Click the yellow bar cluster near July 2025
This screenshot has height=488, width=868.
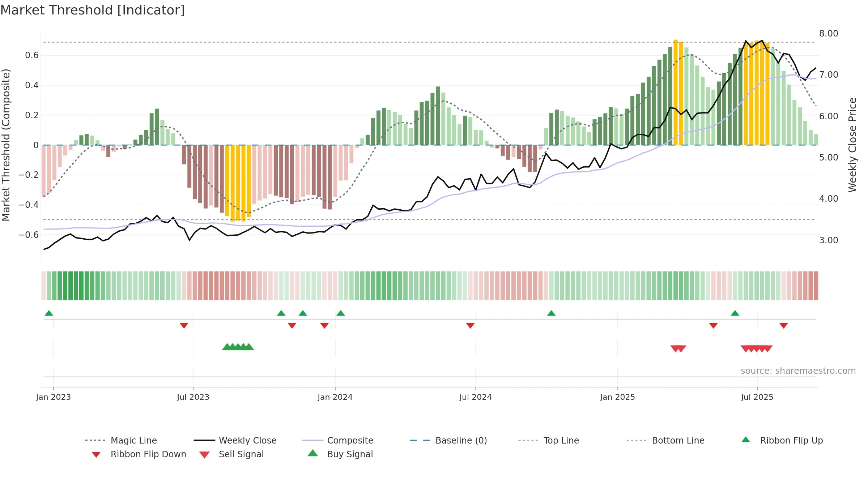pos(757,93)
